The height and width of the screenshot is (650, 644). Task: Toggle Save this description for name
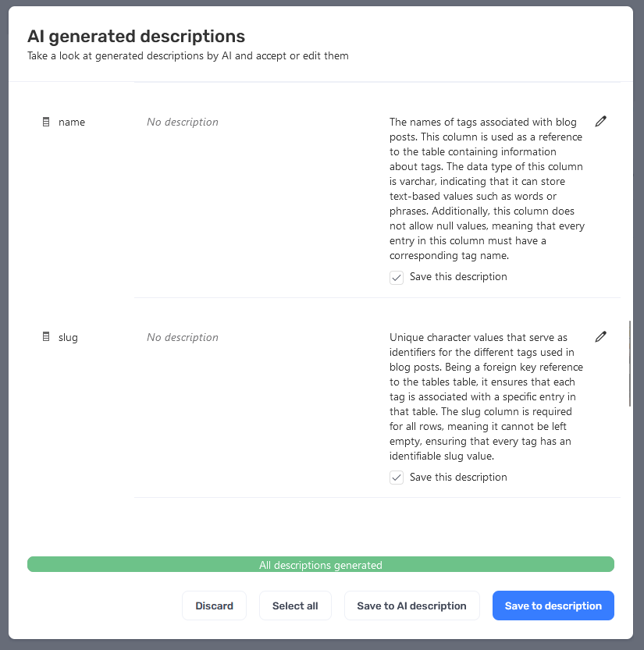(x=397, y=277)
